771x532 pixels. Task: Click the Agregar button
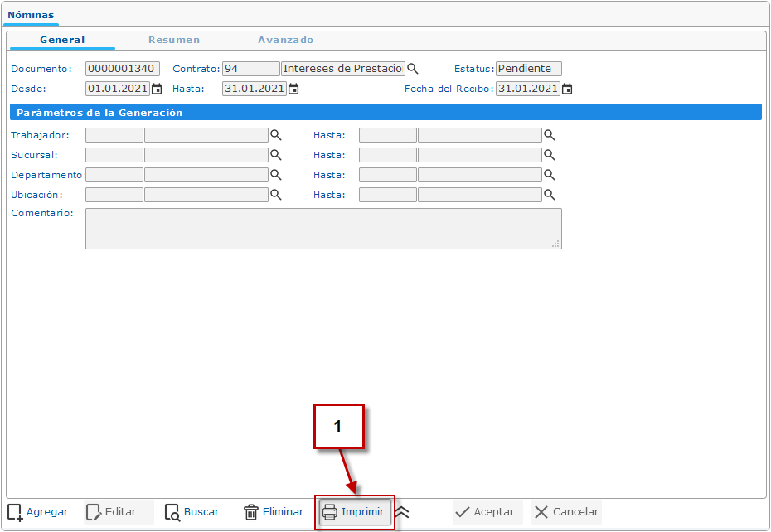38,512
